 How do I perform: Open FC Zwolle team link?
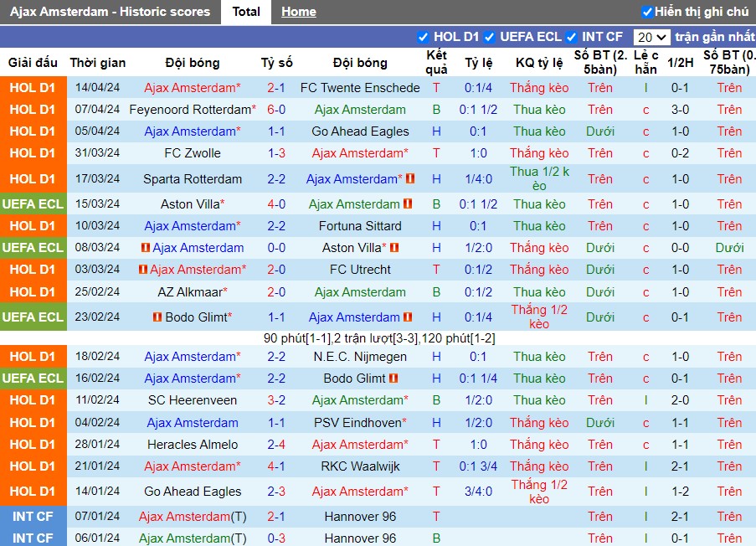[x=193, y=153]
